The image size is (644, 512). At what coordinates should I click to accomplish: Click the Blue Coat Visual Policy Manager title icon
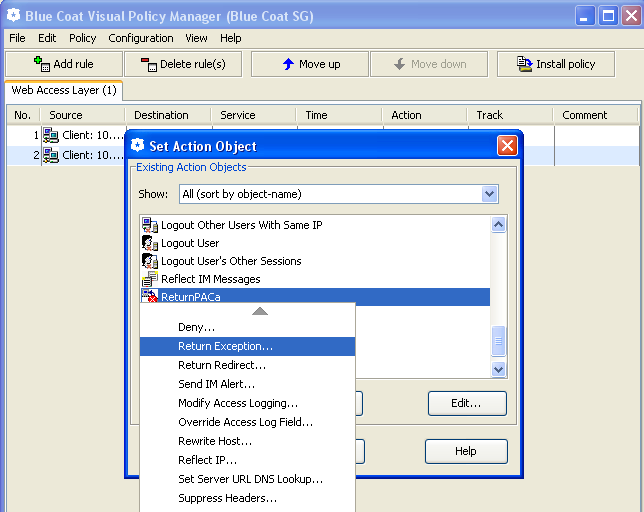point(13,16)
